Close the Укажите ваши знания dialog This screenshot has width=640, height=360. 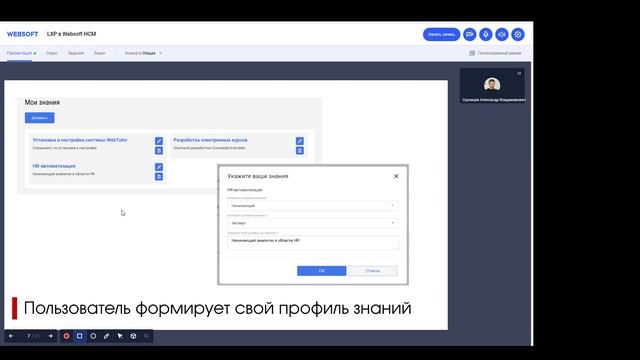click(396, 176)
